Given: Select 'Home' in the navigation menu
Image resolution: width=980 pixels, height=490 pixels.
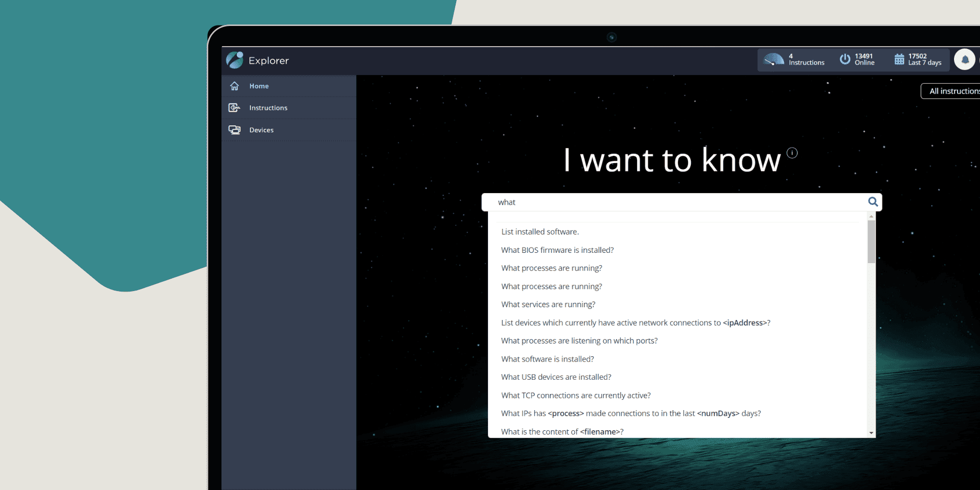Looking at the screenshot, I should click(259, 86).
